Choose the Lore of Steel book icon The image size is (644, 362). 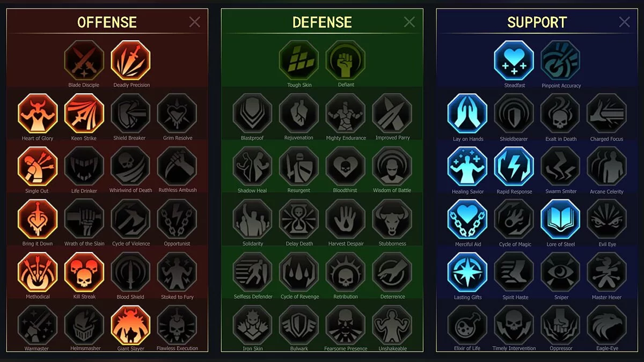pyautogui.click(x=561, y=219)
